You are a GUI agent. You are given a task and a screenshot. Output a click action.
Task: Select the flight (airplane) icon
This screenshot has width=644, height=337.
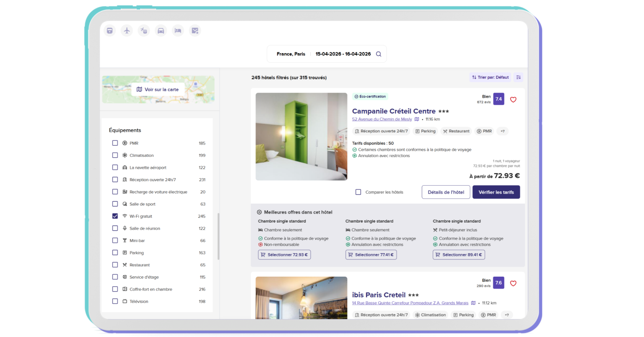(127, 31)
